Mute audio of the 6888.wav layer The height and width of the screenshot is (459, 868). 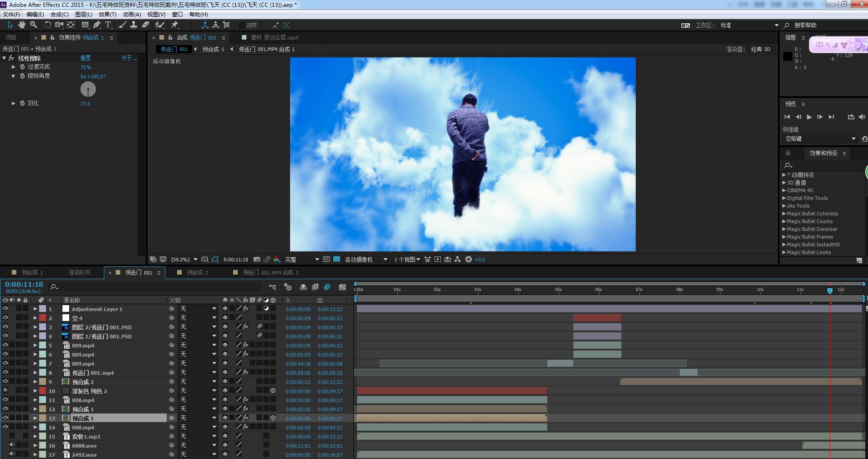click(x=12, y=445)
